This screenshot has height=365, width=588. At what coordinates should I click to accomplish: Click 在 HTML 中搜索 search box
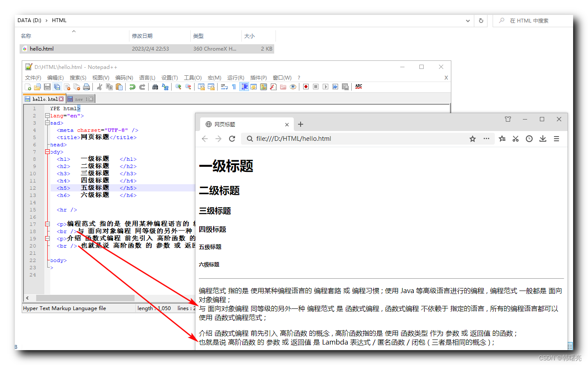pyautogui.click(x=533, y=20)
